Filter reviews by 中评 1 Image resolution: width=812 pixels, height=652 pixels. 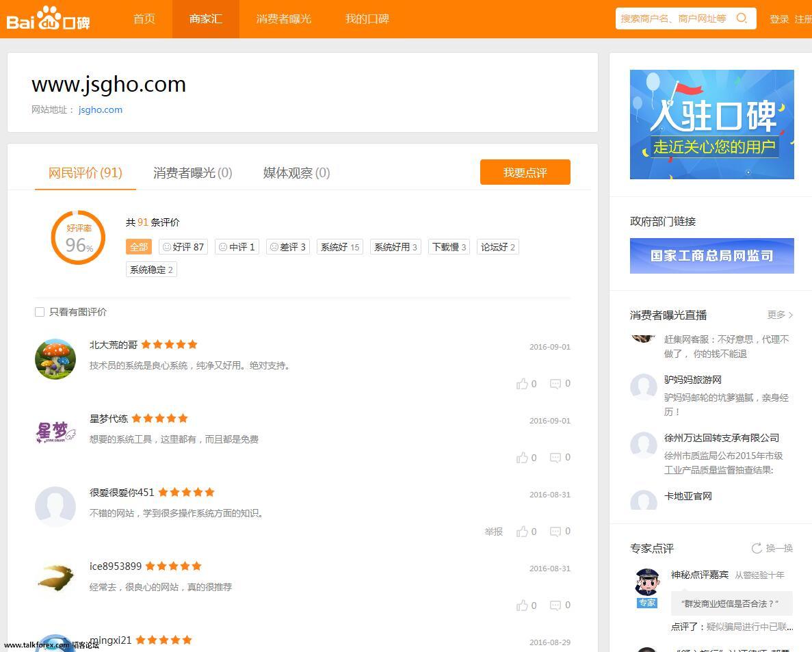(237, 247)
